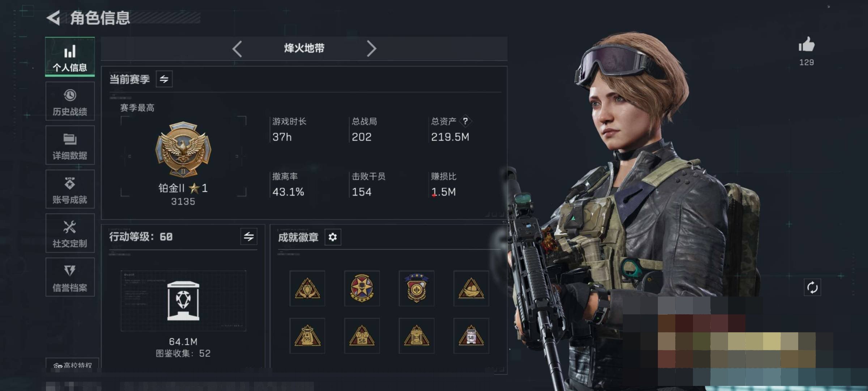Open the 信誉档案 tab
The height and width of the screenshot is (391, 868).
[x=70, y=277]
